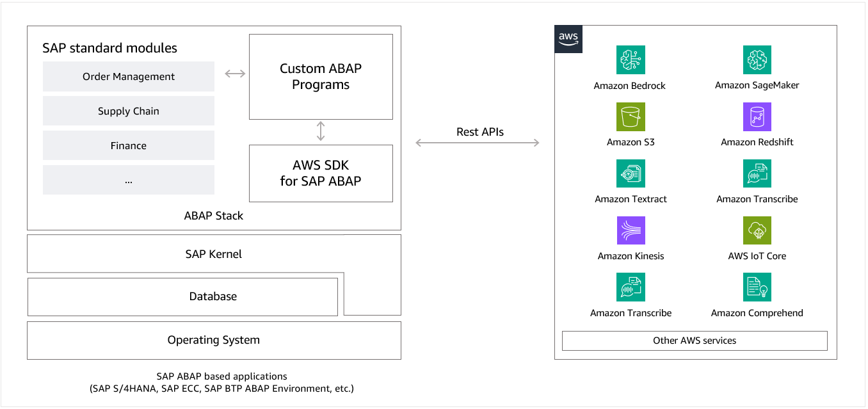Image resolution: width=868 pixels, height=409 pixels.
Task: Open Amazon Redshift via its icon
Action: point(757,116)
